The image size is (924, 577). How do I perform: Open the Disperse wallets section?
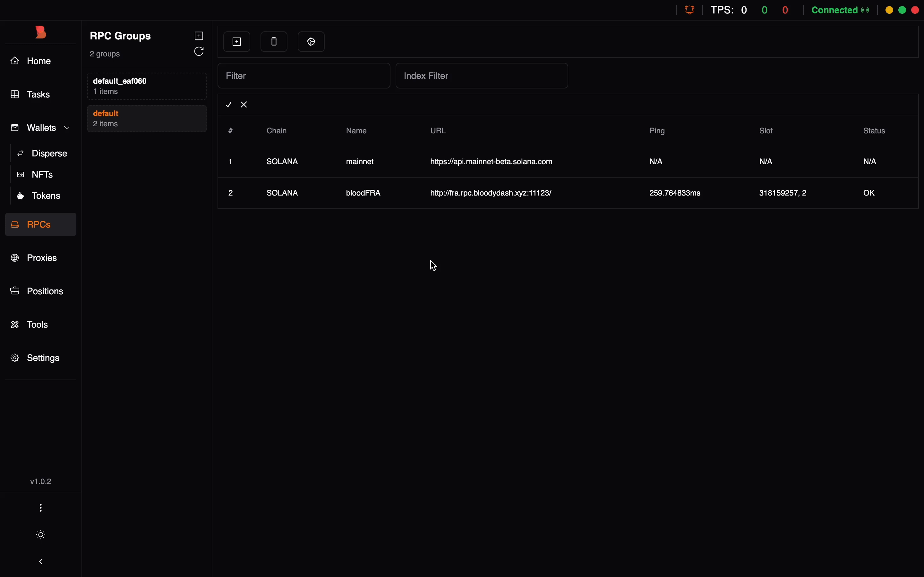click(49, 154)
